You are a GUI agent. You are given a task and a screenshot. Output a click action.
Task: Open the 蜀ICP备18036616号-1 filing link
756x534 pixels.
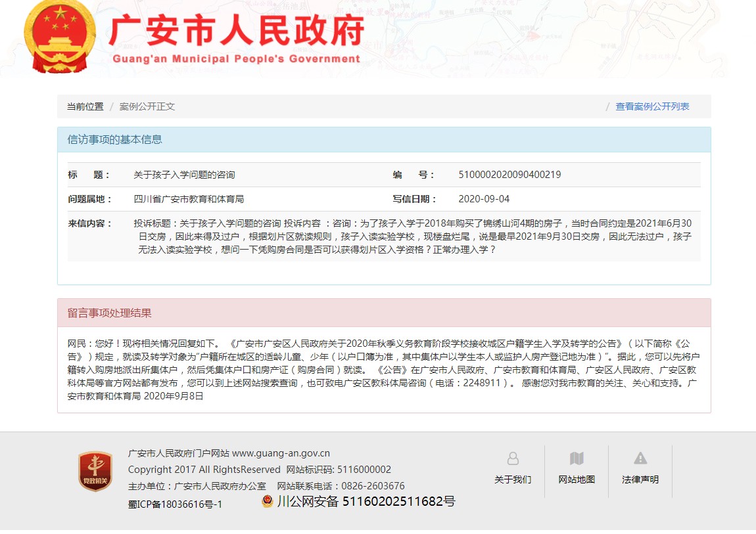point(175,504)
